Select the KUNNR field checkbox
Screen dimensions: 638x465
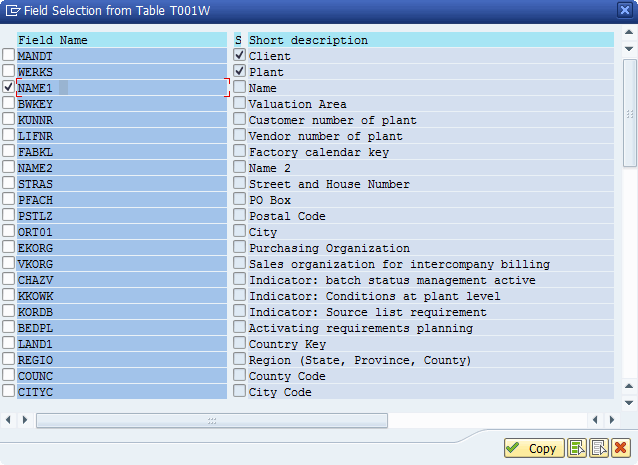(9, 119)
